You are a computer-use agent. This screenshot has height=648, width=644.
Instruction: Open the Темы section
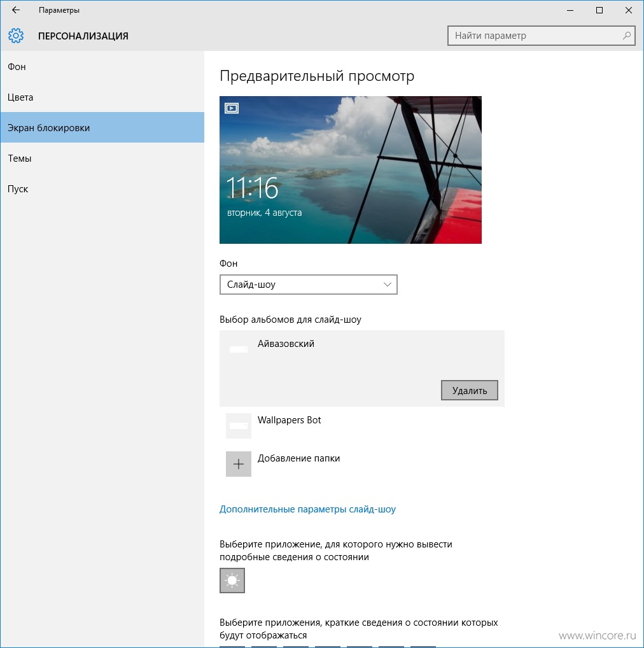(x=102, y=158)
